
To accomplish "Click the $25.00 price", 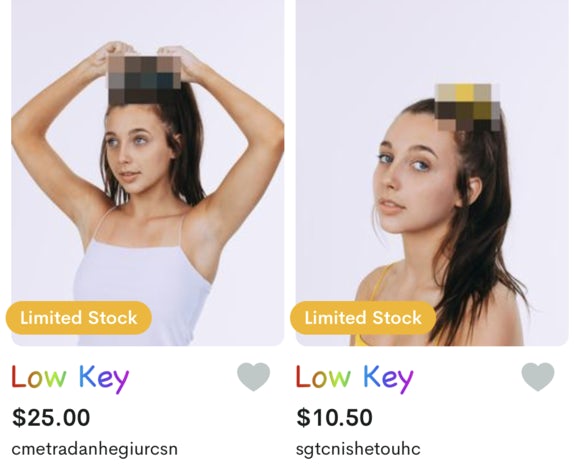I will (x=51, y=417).
